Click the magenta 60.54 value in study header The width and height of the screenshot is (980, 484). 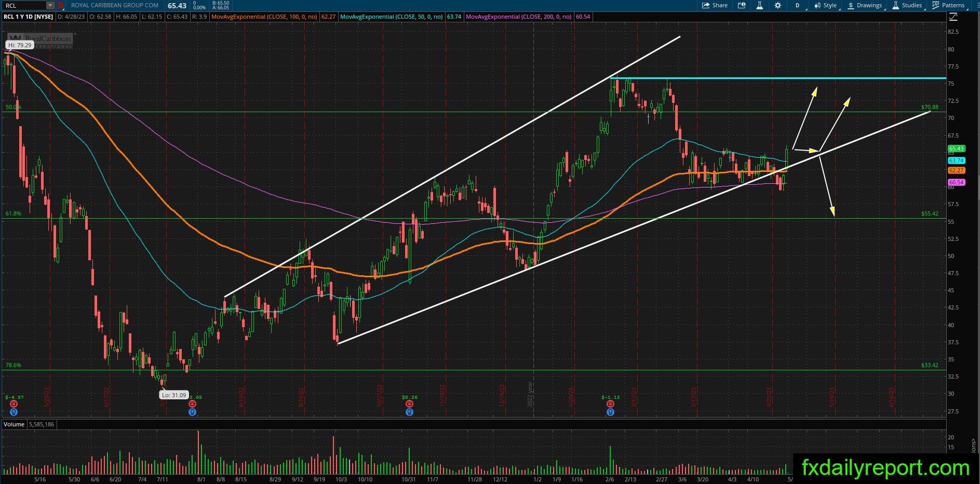pos(583,17)
